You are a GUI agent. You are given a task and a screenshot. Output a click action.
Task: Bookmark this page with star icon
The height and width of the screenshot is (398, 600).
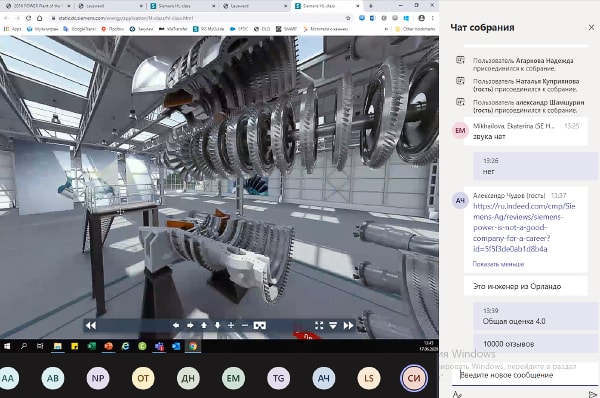tap(348, 18)
